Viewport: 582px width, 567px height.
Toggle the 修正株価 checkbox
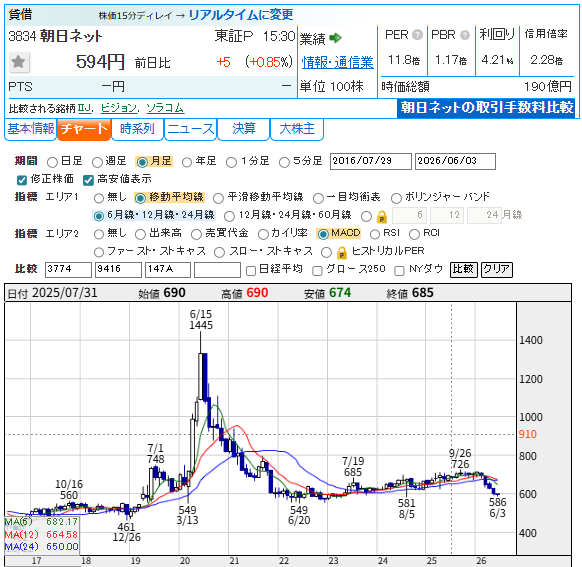pos(22,180)
